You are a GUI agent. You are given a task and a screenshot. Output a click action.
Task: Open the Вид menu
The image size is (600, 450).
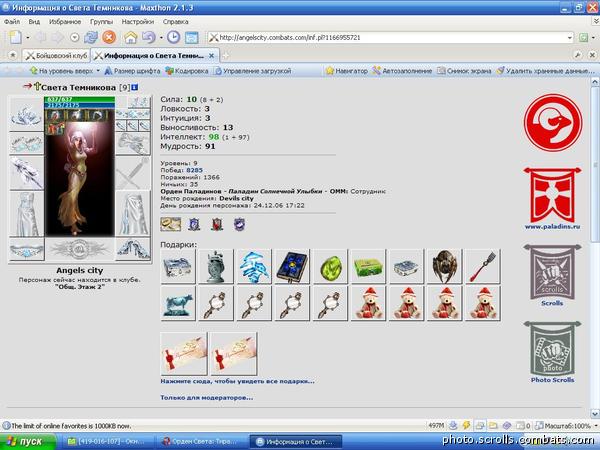click(34, 22)
